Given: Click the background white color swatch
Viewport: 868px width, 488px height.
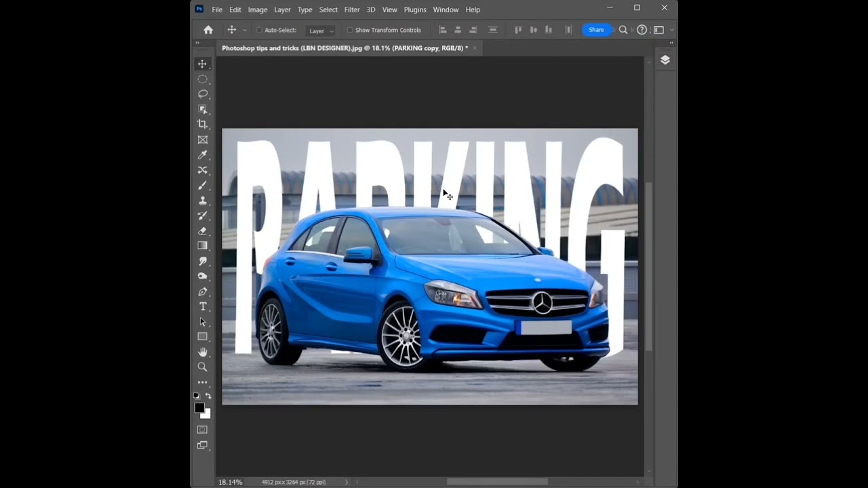Looking at the screenshot, I should [x=208, y=414].
